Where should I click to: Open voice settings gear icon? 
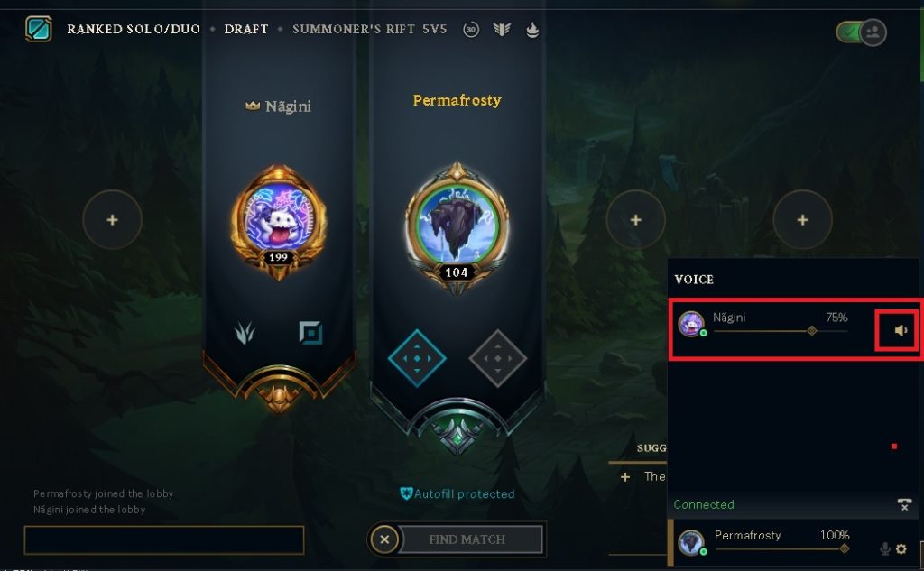tap(901, 549)
